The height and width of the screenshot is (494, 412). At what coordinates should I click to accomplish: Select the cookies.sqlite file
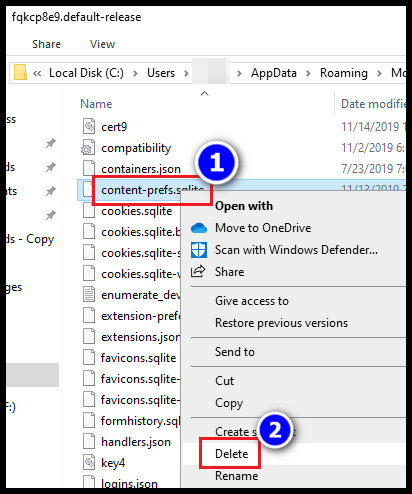point(137,211)
